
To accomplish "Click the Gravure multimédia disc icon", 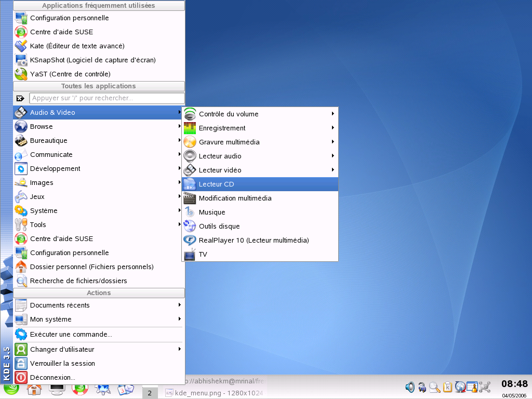I will pyautogui.click(x=190, y=142).
